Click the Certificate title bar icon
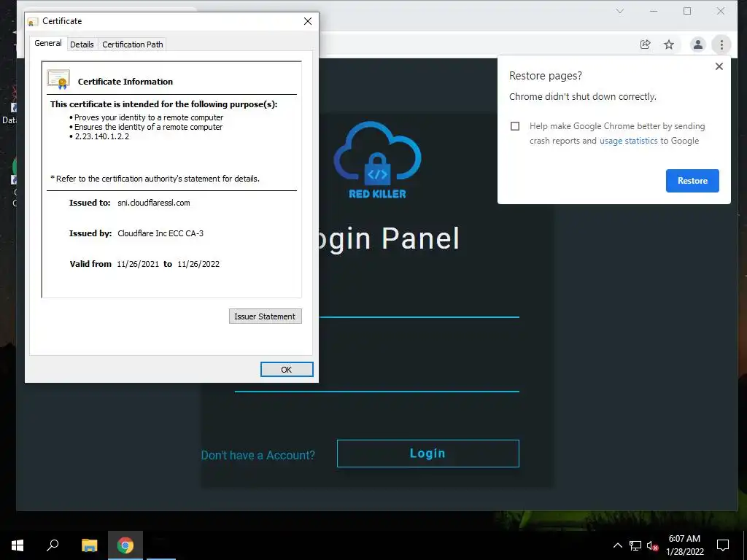This screenshot has height=560, width=747. 32,21
